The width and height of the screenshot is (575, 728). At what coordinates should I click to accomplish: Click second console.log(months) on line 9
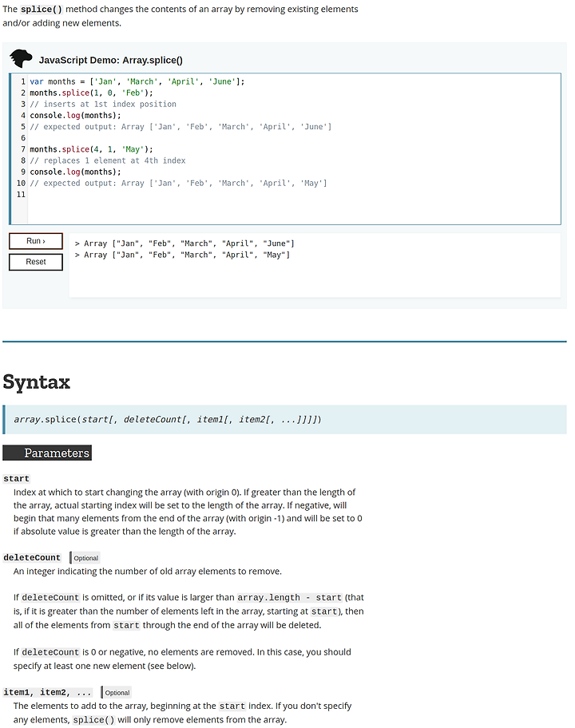point(75,172)
